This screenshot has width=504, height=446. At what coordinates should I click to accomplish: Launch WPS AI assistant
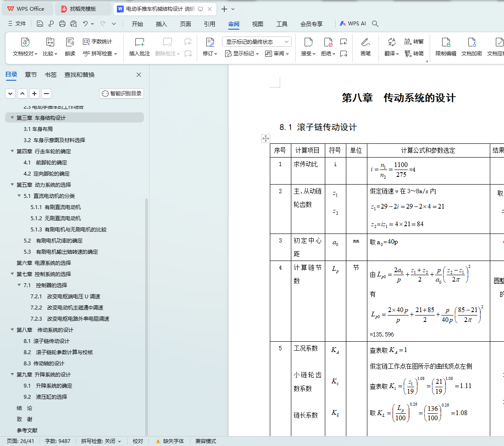(x=353, y=24)
